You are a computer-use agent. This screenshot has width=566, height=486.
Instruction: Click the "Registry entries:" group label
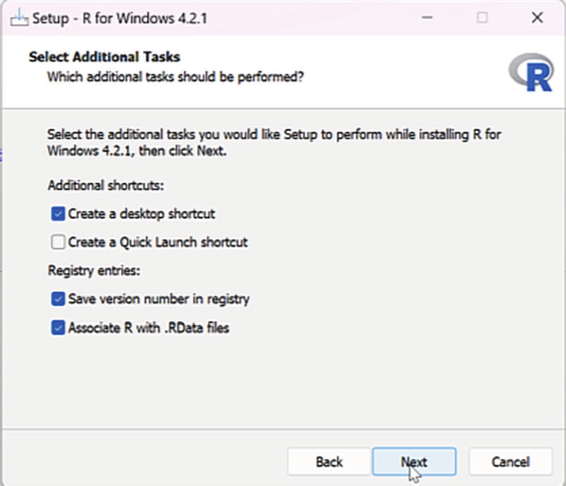coord(94,270)
